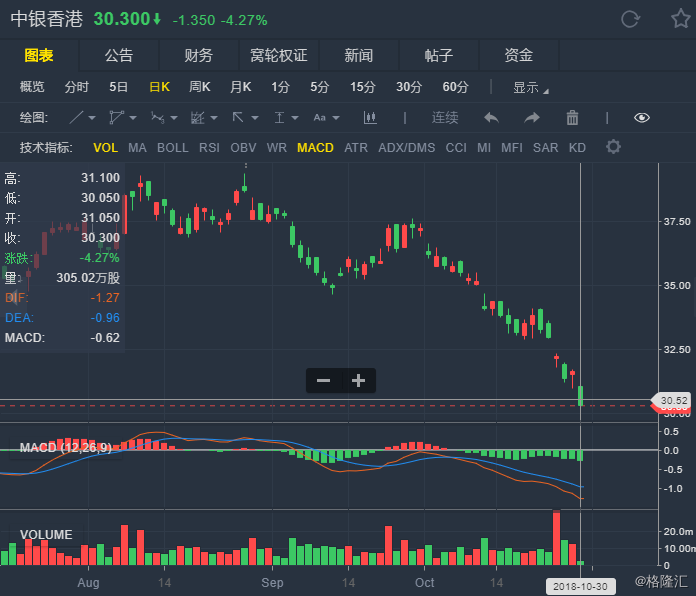Viewport: 696px width, 596px height.
Task: Select the 周K weekly candlestick view
Action: pyautogui.click(x=199, y=87)
